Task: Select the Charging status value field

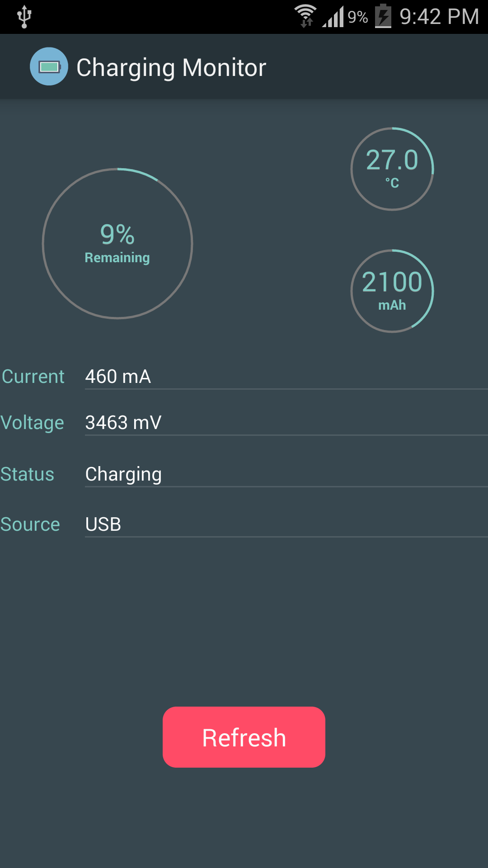Action: pyautogui.click(x=286, y=474)
